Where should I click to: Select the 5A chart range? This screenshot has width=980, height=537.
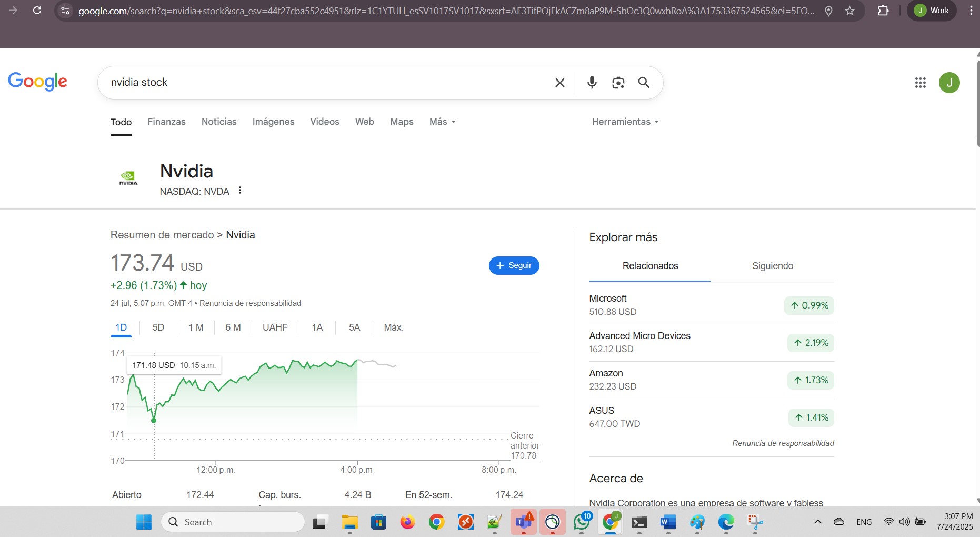[354, 327]
